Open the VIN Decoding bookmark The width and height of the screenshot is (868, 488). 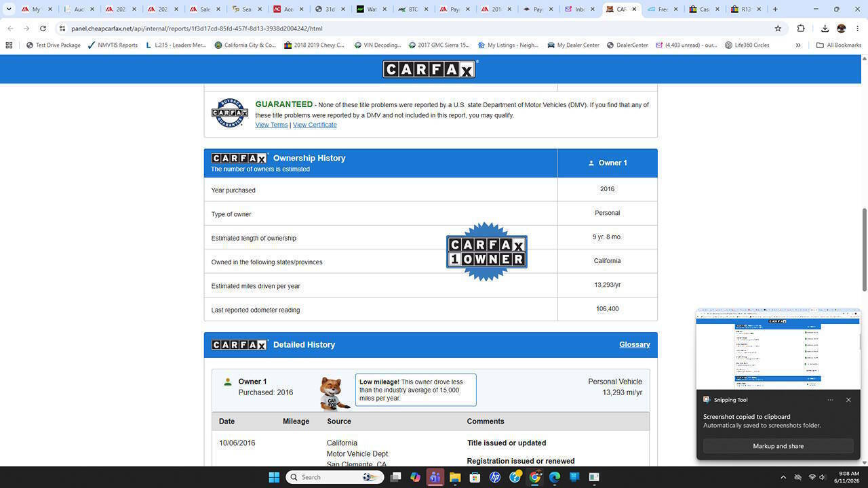(378, 45)
